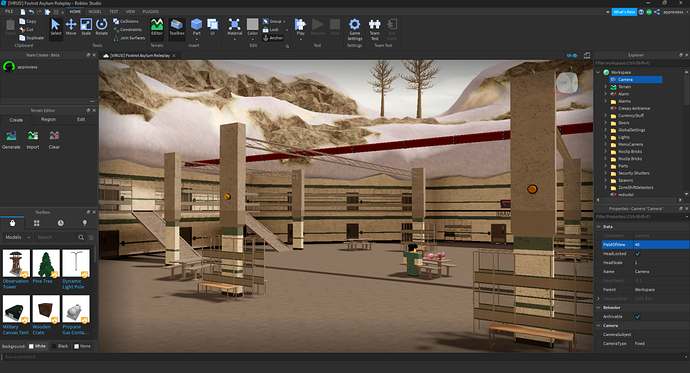Insert a new Part

coord(197,27)
